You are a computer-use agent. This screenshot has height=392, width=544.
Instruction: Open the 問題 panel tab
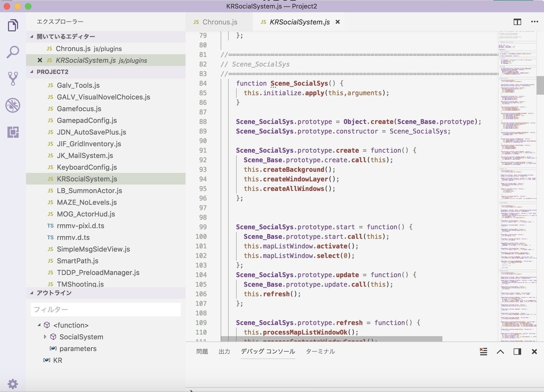click(202, 351)
